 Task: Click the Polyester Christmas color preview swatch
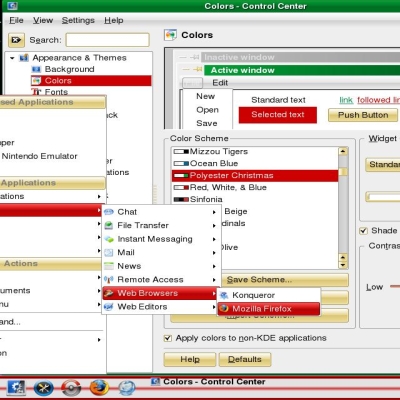[x=181, y=175]
